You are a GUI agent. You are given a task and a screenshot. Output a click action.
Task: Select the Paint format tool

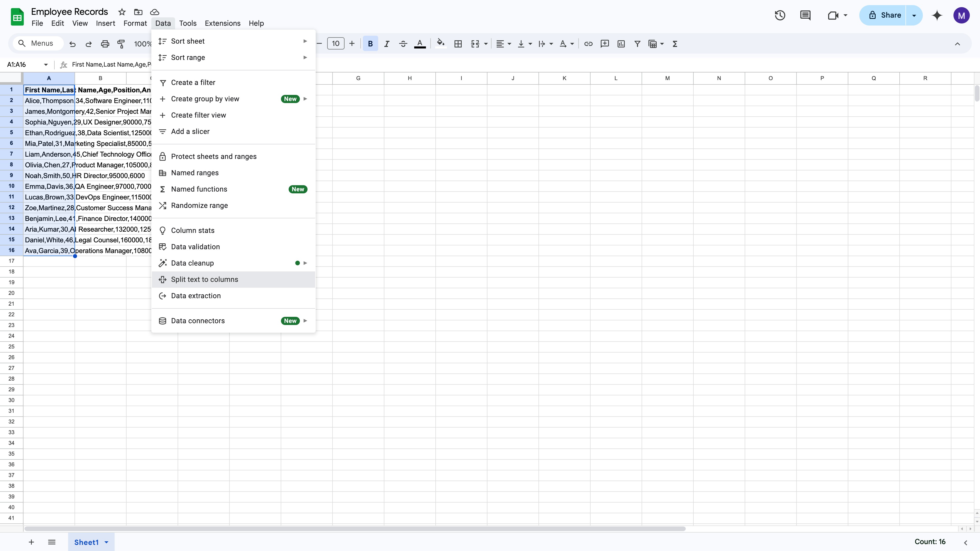point(121,44)
